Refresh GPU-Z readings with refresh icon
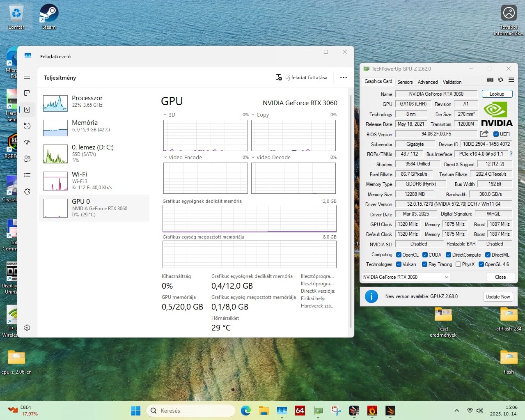 500,80
